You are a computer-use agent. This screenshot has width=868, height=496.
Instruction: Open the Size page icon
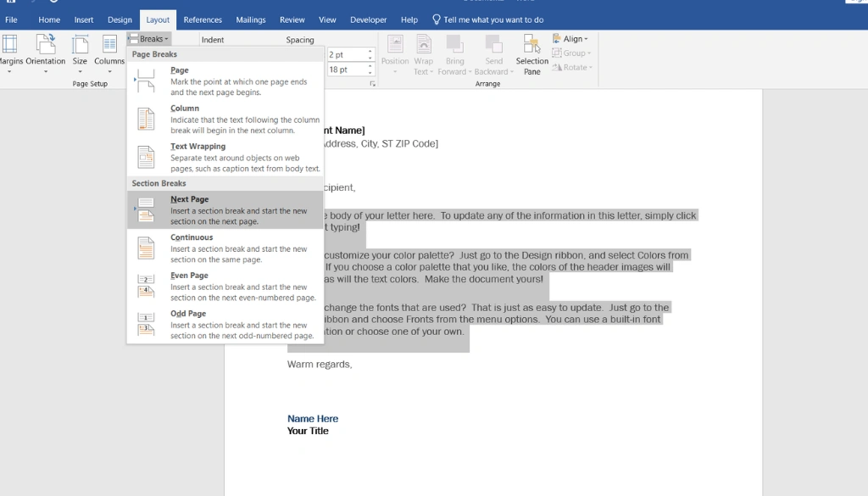(x=80, y=44)
